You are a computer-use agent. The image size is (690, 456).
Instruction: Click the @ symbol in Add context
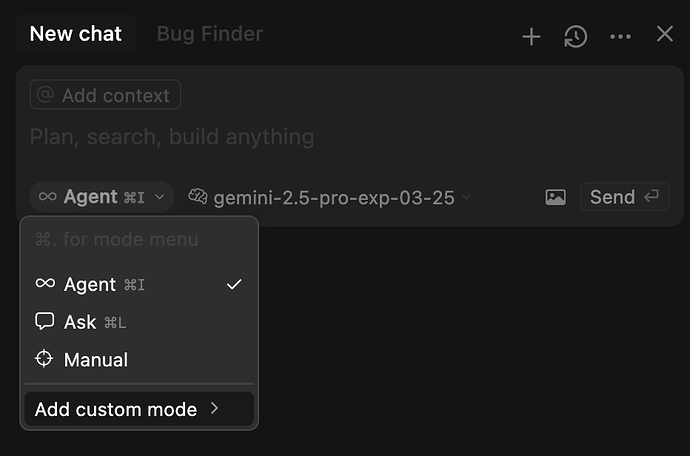pyautogui.click(x=45, y=94)
